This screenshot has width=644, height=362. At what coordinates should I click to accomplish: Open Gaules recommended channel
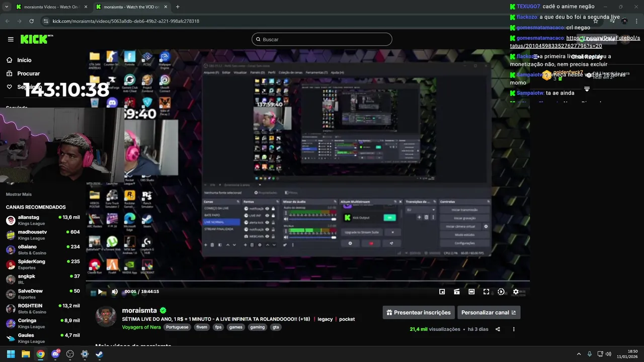pos(43,338)
